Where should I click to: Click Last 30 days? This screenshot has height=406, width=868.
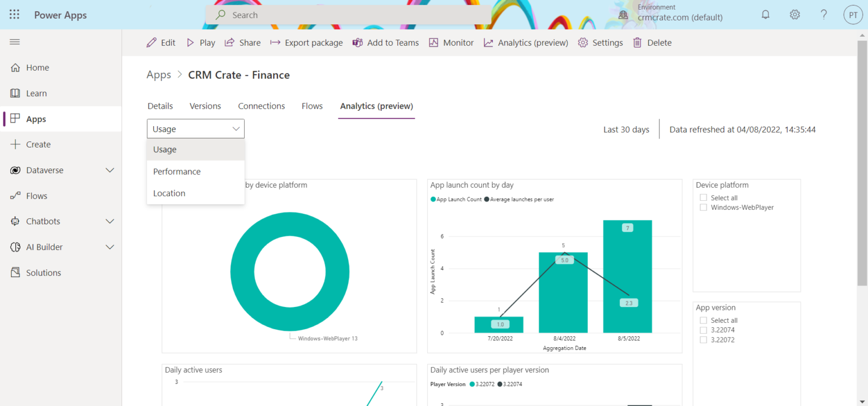pos(626,129)
